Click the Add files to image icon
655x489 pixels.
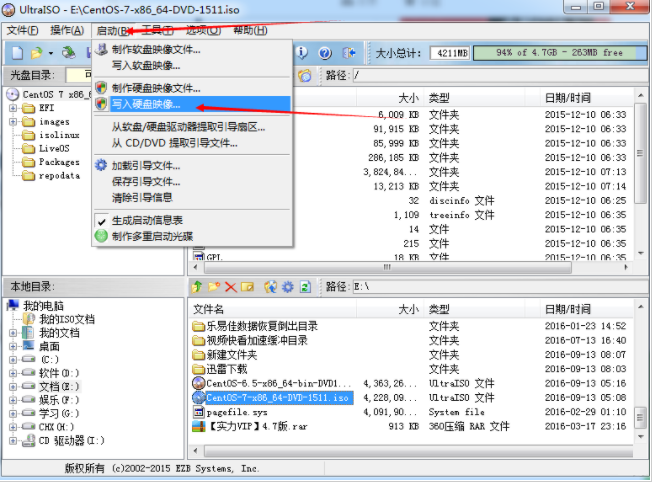(271, 287)
